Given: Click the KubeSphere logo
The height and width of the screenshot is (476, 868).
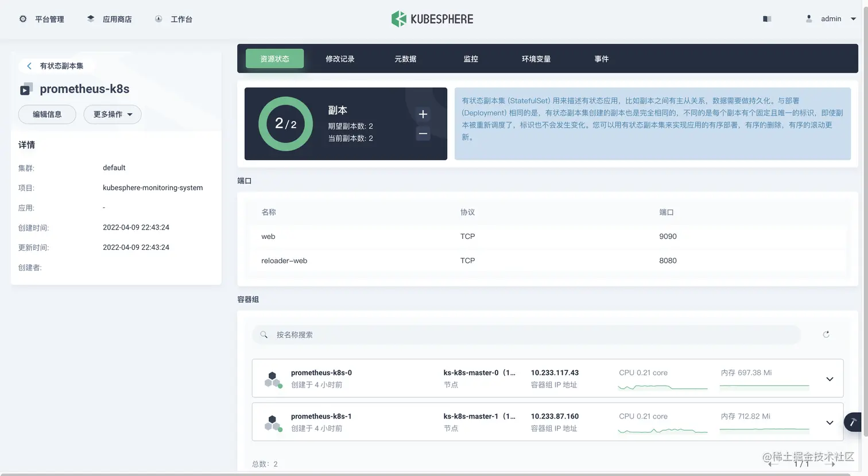Looking at the screenshot, I should tap(432, 19).
